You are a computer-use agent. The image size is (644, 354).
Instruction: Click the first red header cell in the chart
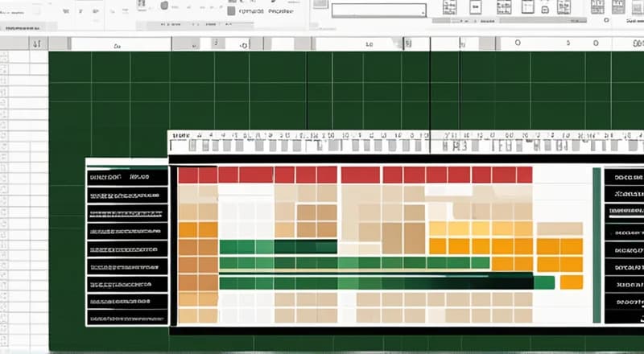188,175
